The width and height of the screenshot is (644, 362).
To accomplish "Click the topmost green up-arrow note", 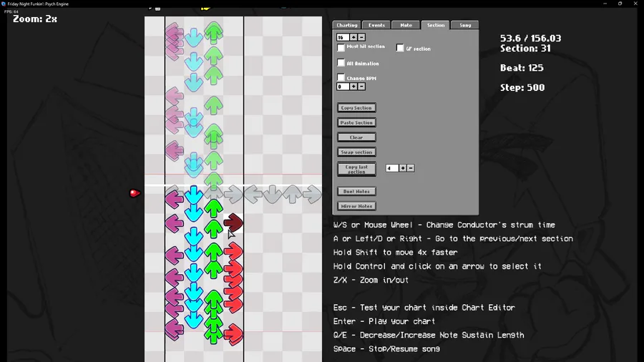I will click(213, 33).
